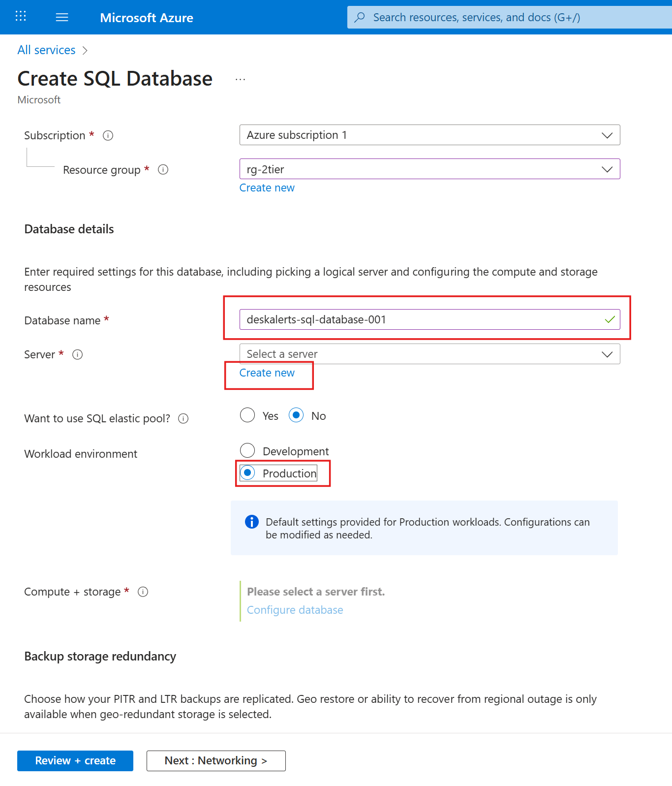Screen dimensions: 672x786
Task: Open Configure database link
Action: tap(295, 610)
